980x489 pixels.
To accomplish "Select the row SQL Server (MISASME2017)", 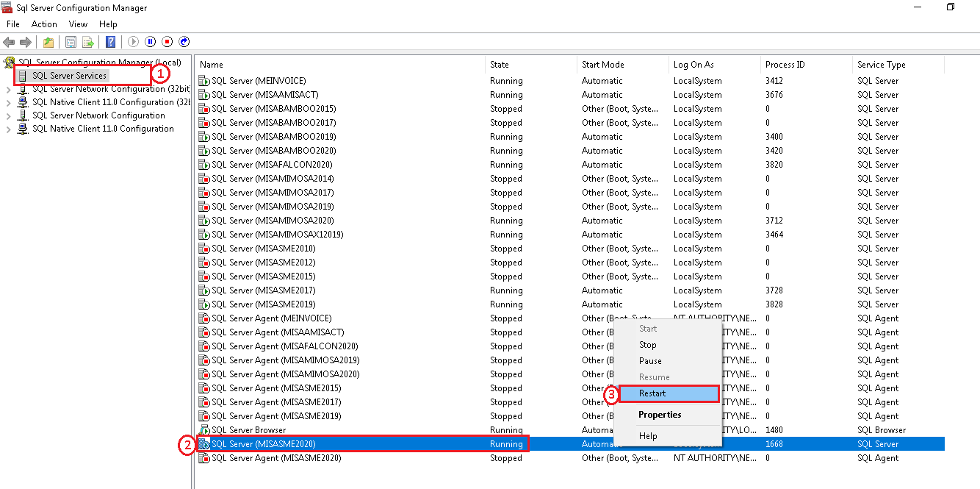I will (570, 290).
